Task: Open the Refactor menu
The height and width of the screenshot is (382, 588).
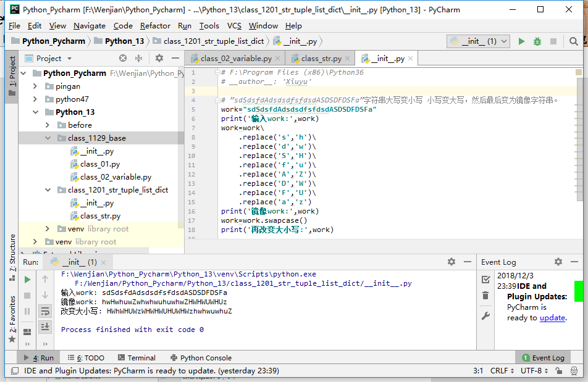Action: (x=155, y=25)
